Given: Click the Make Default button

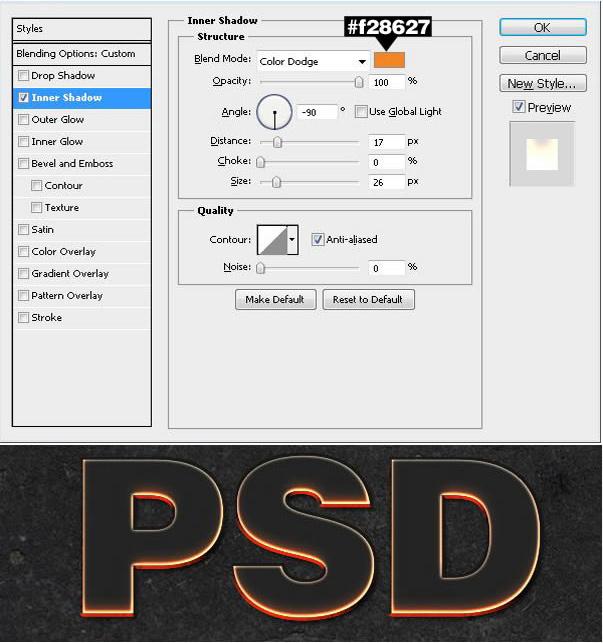Looking at the screenshot, I should pos(275,299).
